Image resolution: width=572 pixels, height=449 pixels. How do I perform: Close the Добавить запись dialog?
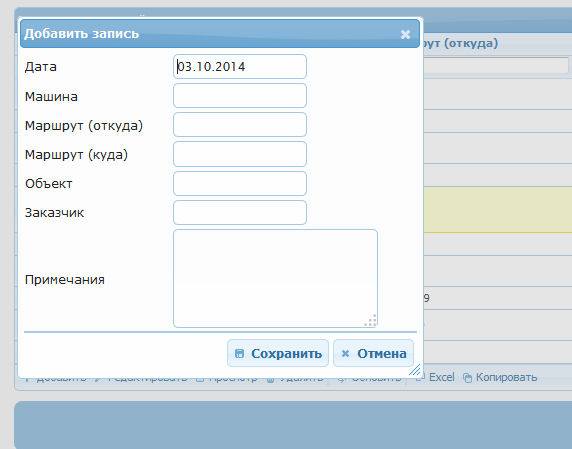click(405, 34)
